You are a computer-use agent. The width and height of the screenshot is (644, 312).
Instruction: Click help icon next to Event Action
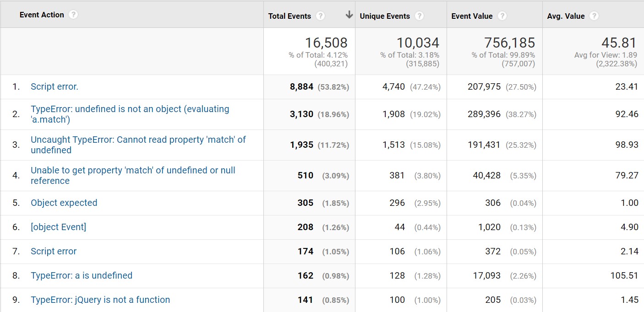(x=73, y=15)
